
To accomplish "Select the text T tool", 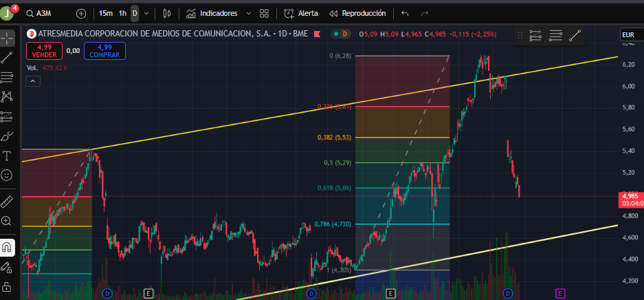I will coord(7,156).
